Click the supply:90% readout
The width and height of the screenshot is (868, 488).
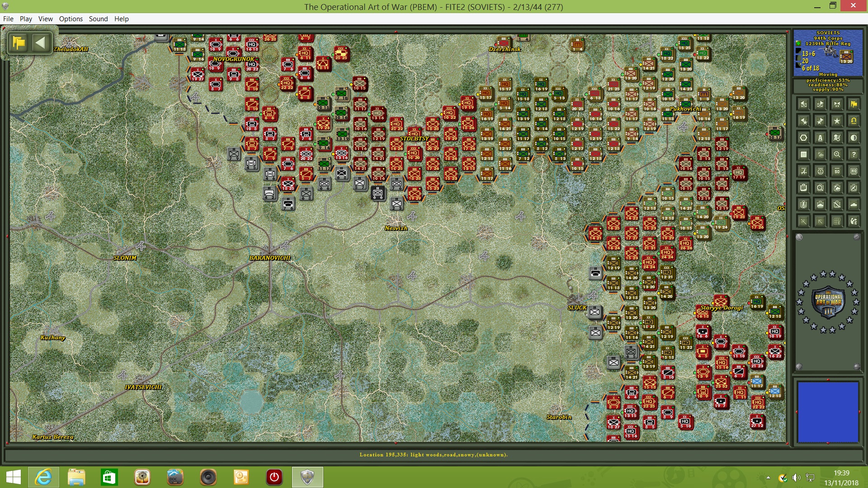click(828, 89)
